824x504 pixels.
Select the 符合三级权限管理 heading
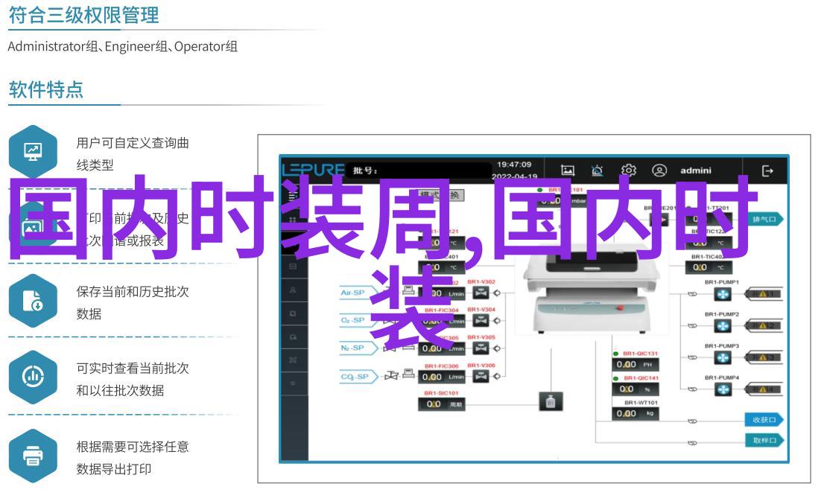coord(83,15)
